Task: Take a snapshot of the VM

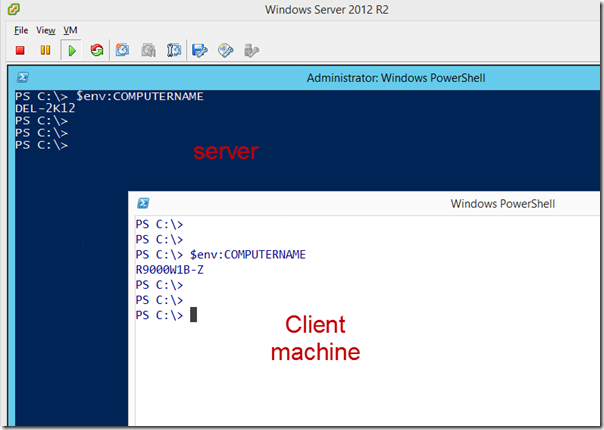Action: [122, 50]
